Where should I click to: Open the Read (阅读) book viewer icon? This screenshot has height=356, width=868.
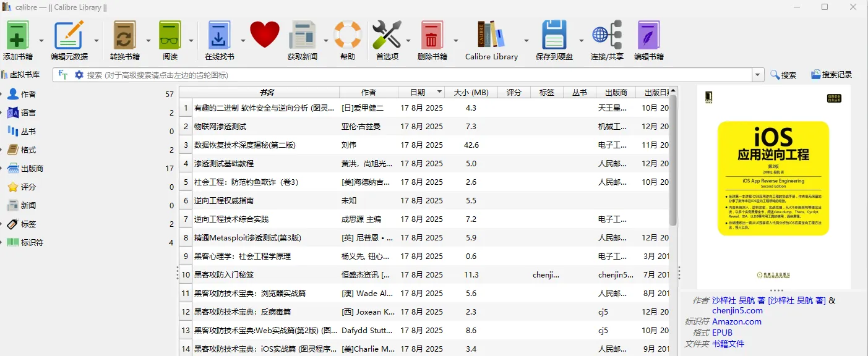tap(170, 35)
